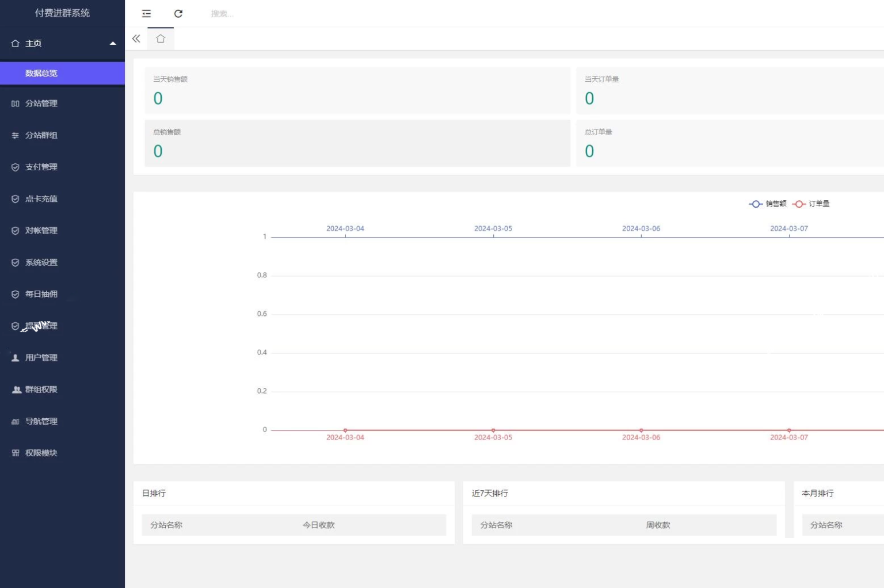
Task: Click the top axis label 2024-03-04
Action: coord(345,228)
